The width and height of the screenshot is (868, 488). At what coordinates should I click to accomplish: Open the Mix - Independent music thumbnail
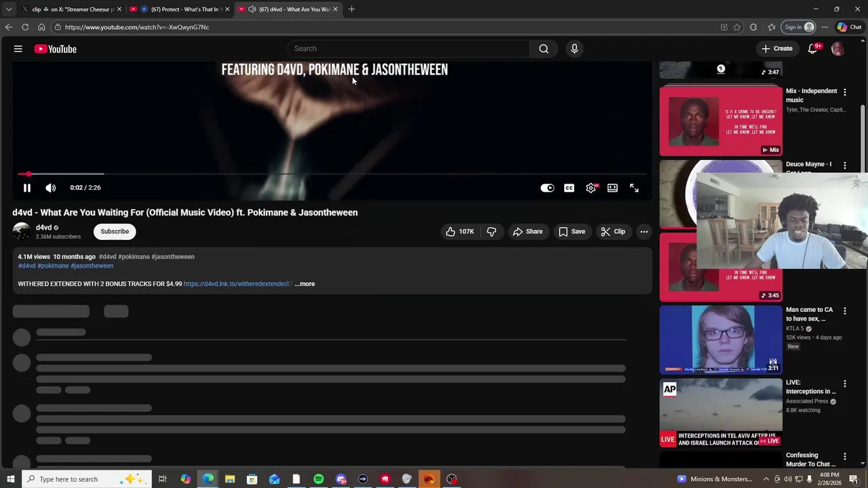pos(721,121)
